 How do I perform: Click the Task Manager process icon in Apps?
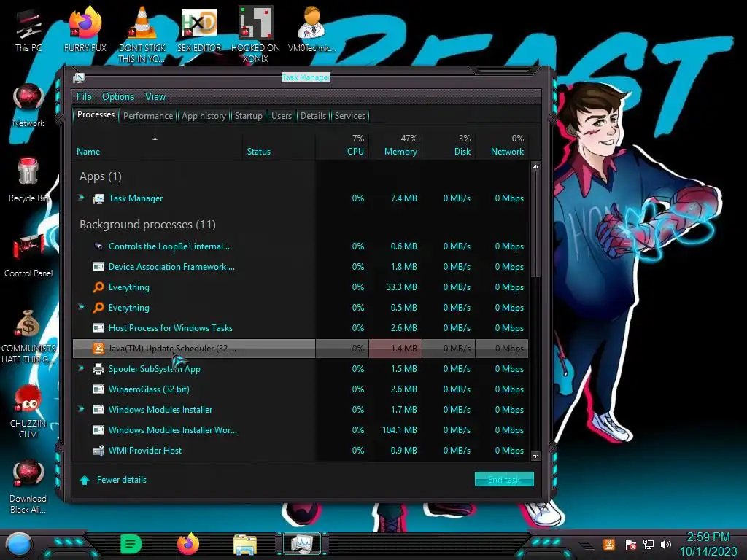[98, 198]
